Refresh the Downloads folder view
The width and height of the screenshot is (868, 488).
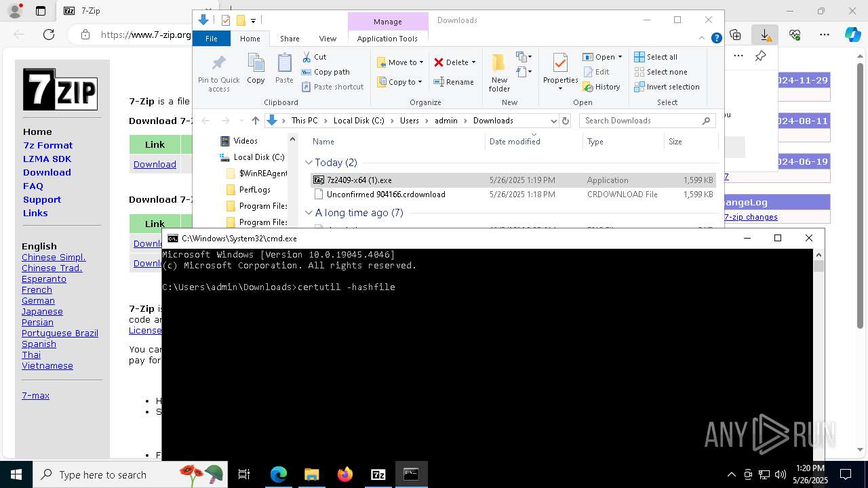pyautogui.click(x=566, y=121)
